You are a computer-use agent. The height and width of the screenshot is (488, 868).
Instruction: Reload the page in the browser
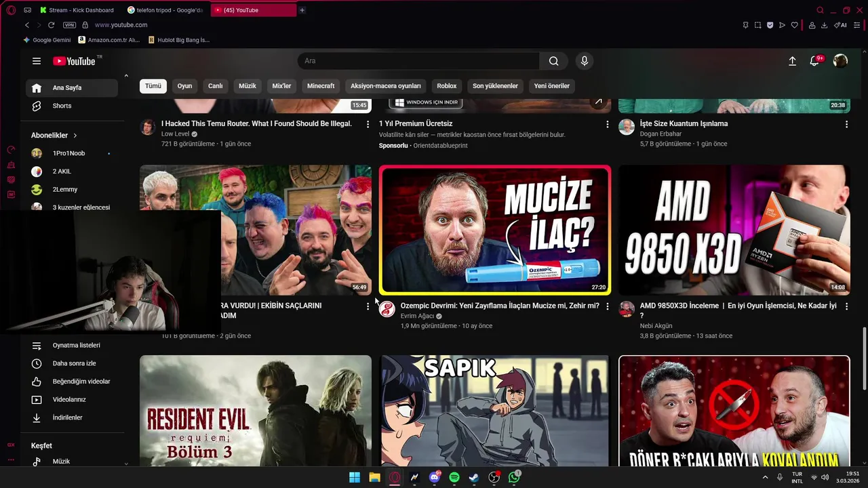(51, 25)
